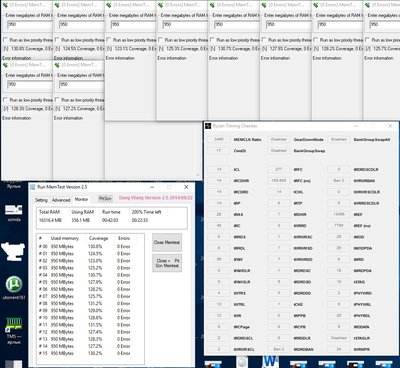Image resolution: width=400 pixels, height=368 pixels.
Task: Tick low priority checkbox in the 128.3% coverage window
Action: point(5,100)
